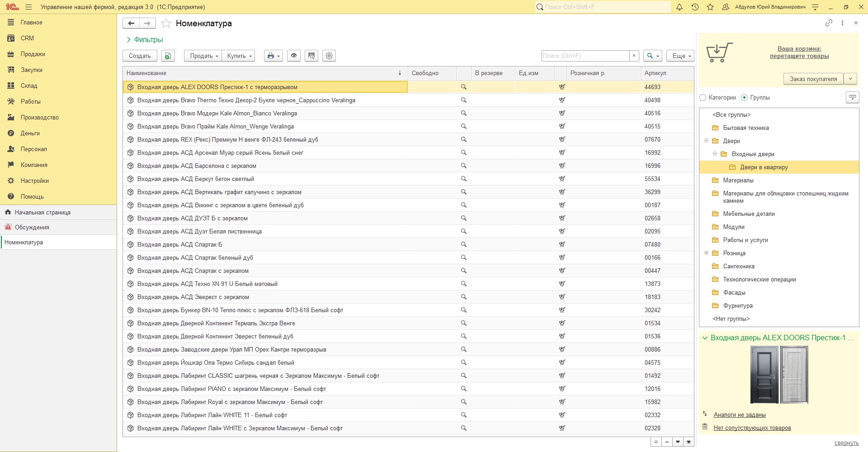The width and height of the screenshot is (868, 452).
Task: Click the notifications bell icon
Action: pos(679,7)
